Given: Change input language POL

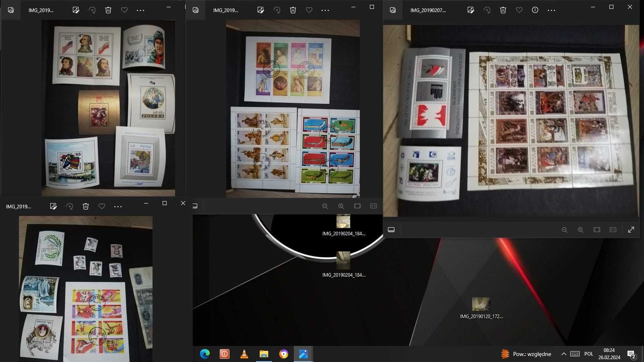Looking at the screenshot, I should click(x=589, y=354).
